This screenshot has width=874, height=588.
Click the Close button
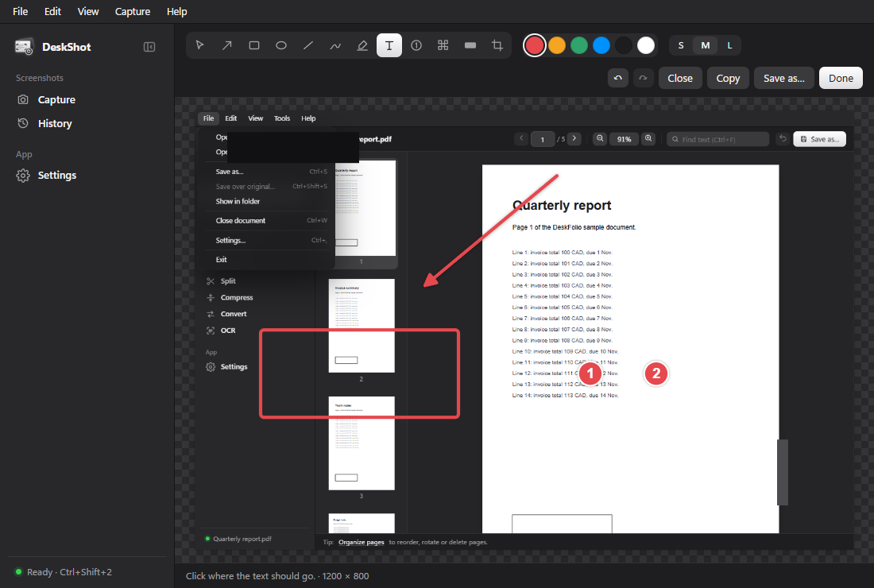680,78
